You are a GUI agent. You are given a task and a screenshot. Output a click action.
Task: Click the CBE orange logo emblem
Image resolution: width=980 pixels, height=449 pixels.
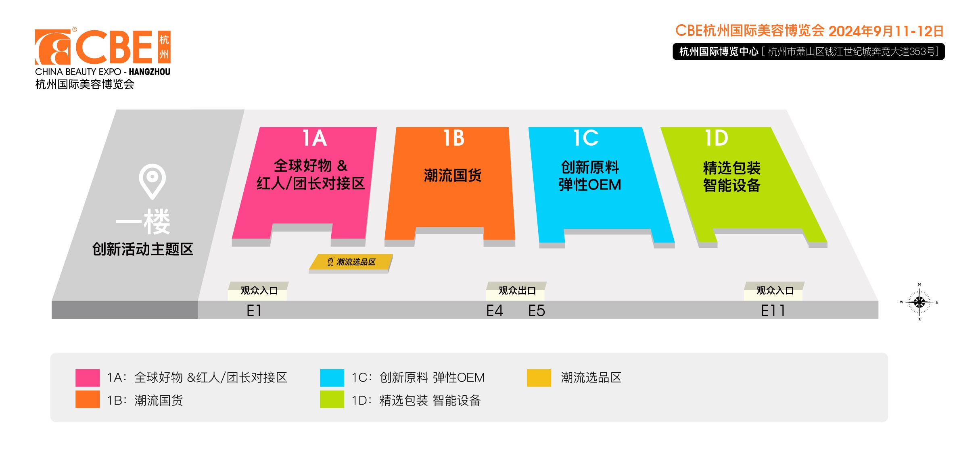(53, 47)
